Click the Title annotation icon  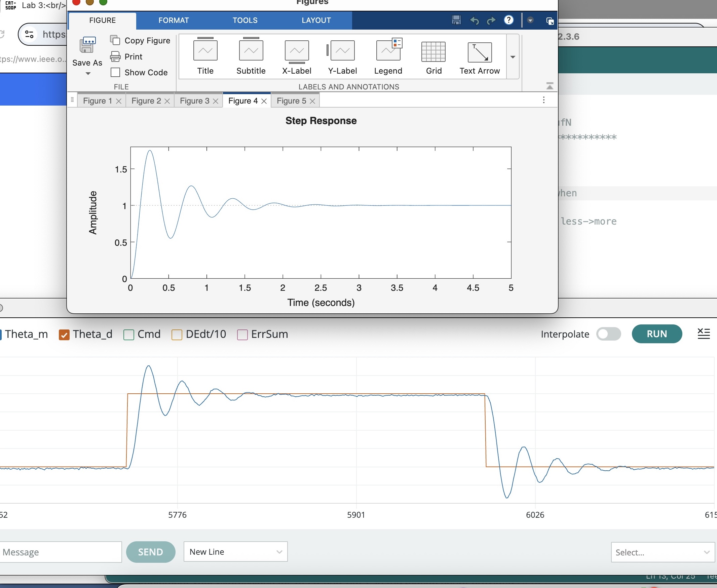(x=205, y=51)
